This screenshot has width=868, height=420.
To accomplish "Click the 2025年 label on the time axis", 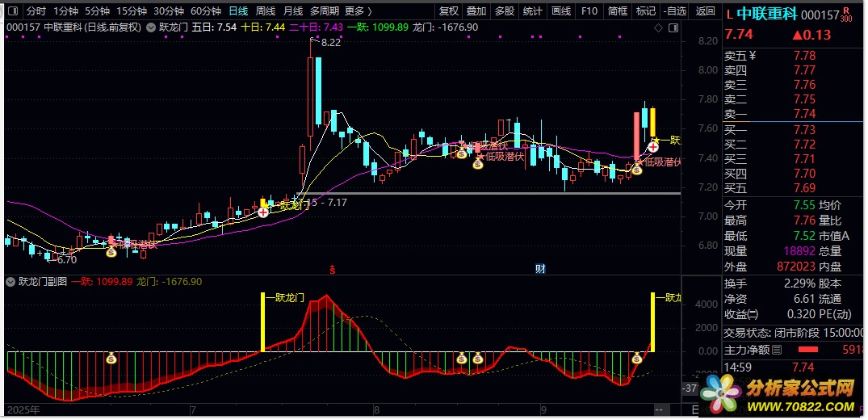I will tap(23, 411).
